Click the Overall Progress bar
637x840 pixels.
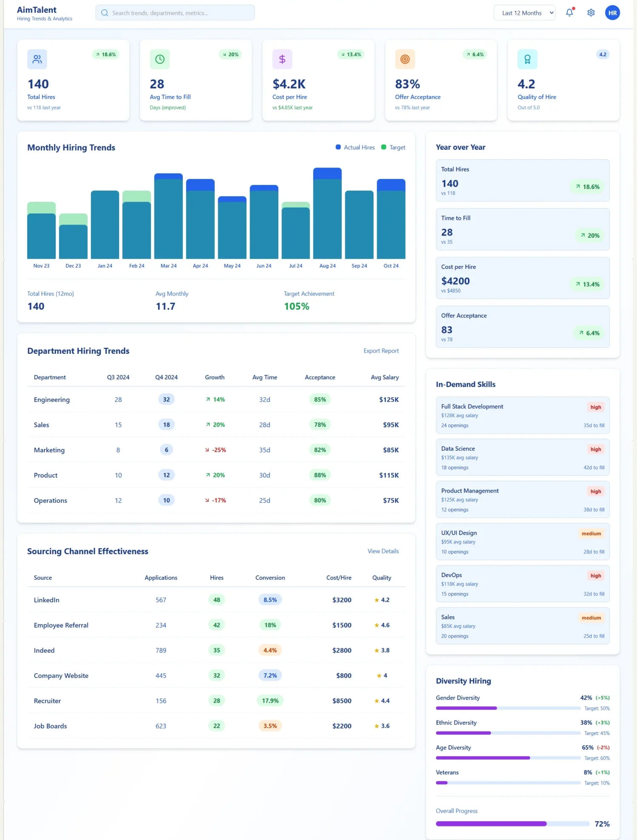(512, 824)
